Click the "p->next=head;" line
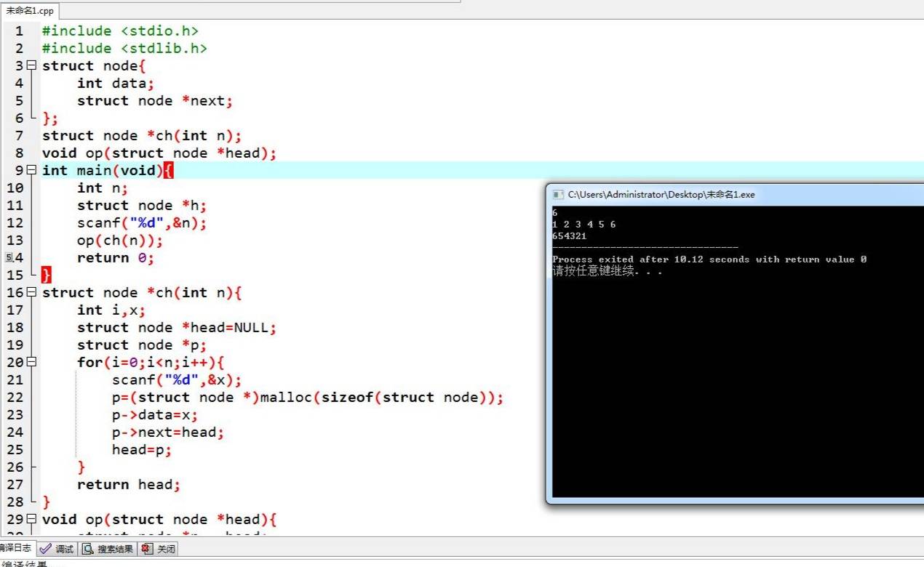Viewport: 924px width, 567px height. click(168, 432)
